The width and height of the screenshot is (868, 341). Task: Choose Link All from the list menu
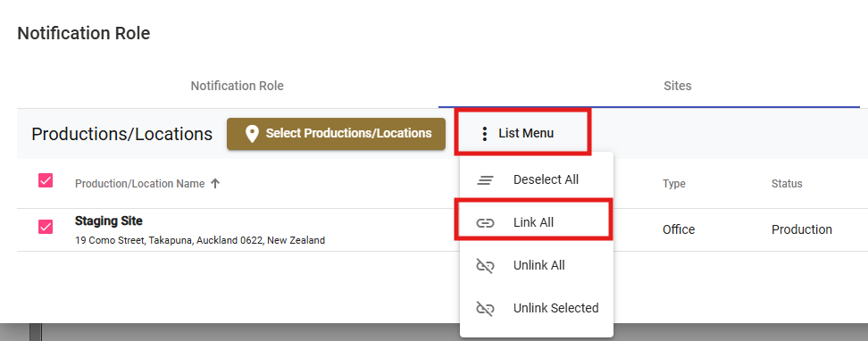click(x=537, y=222)
